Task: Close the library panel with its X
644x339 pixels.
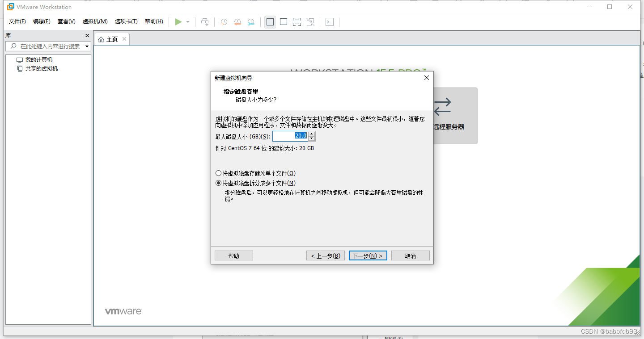Action: [x=87, y=35]
